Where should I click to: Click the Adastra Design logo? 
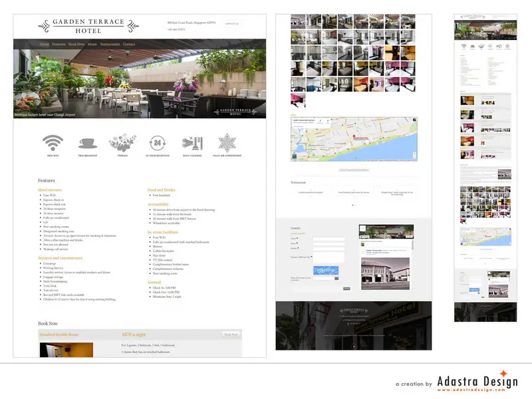pos(477,382)
